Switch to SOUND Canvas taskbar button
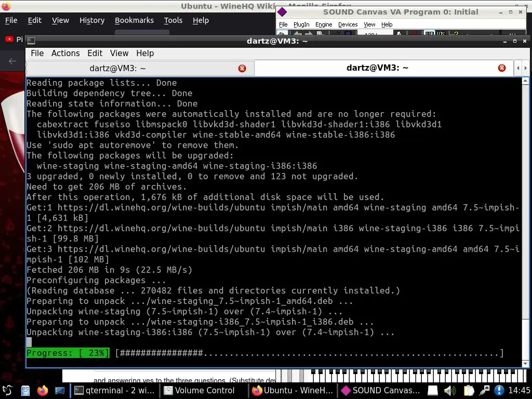This screenshot has width=532, height=399. tap(381, 391)
